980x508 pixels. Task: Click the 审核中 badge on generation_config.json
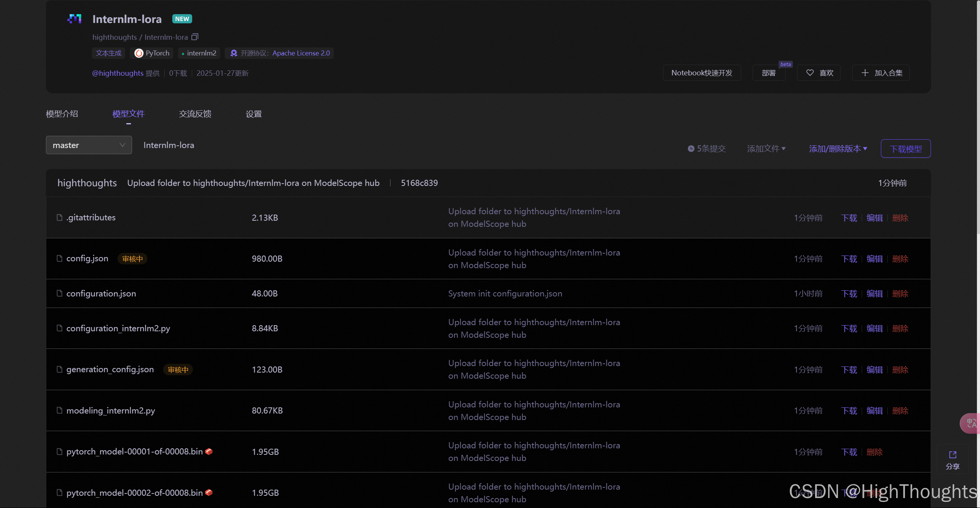click(x=178, y=370)
